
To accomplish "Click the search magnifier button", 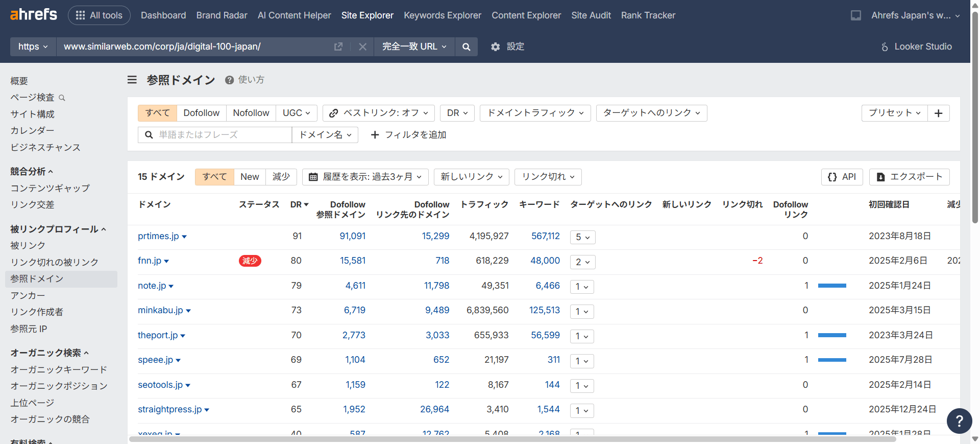I will click(x=466, y=46).
